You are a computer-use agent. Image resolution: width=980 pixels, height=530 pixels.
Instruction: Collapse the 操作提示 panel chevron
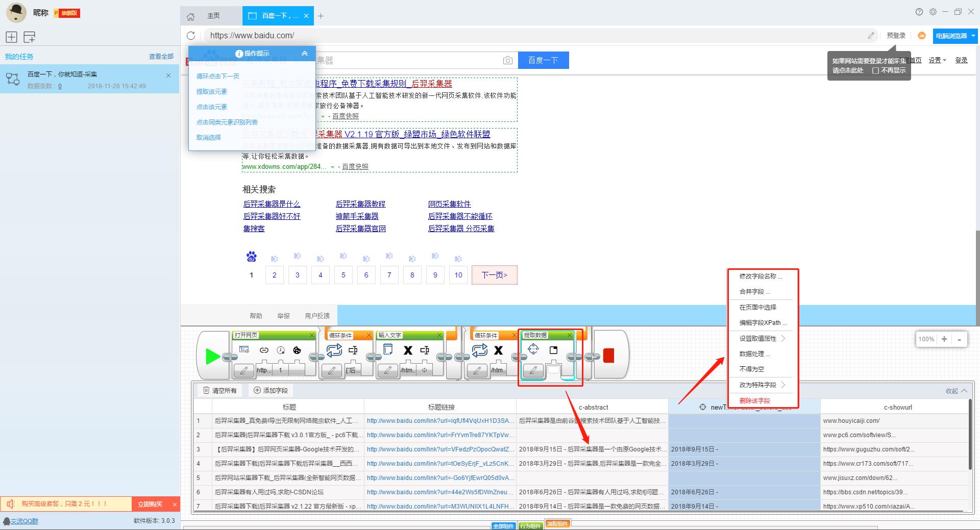(x=305, y=54)
